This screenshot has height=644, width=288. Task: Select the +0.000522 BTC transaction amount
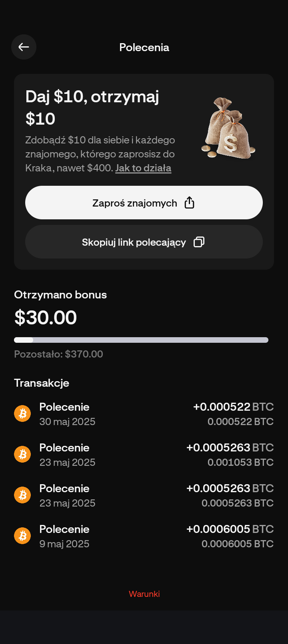233,407
